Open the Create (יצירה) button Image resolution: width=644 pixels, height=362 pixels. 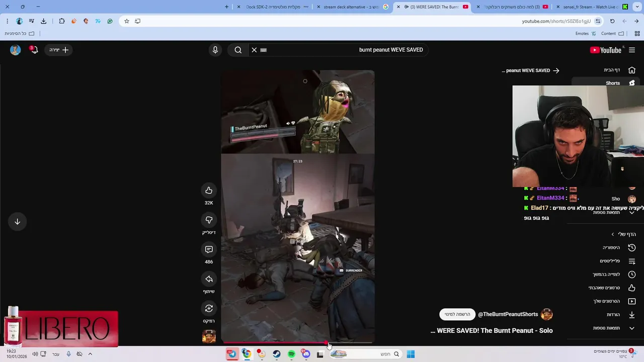pos(59,50)
